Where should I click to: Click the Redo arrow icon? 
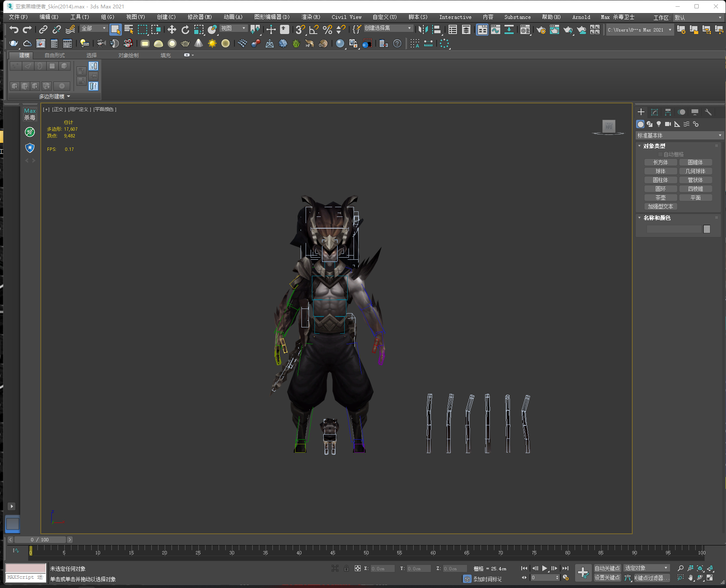[27, 29]
